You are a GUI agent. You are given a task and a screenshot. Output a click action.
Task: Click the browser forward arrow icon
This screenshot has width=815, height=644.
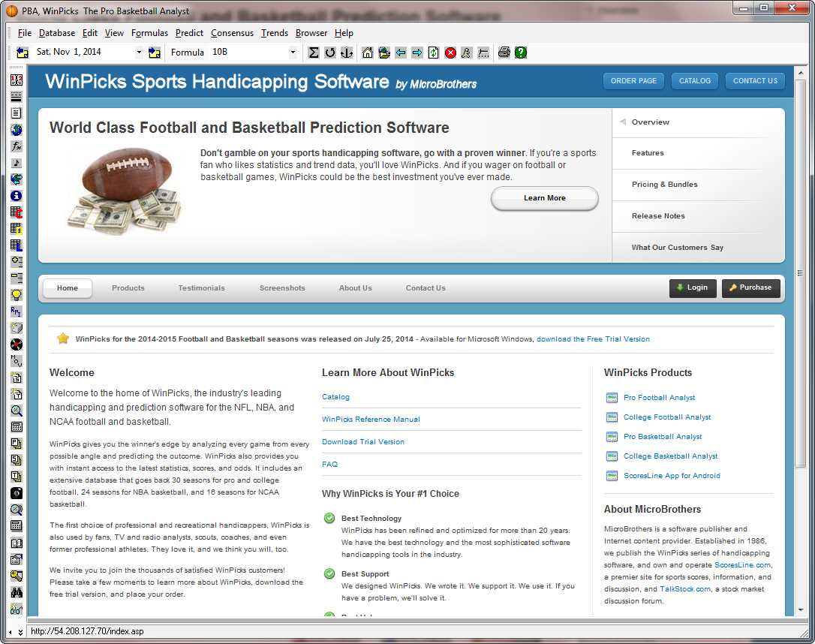417,53
